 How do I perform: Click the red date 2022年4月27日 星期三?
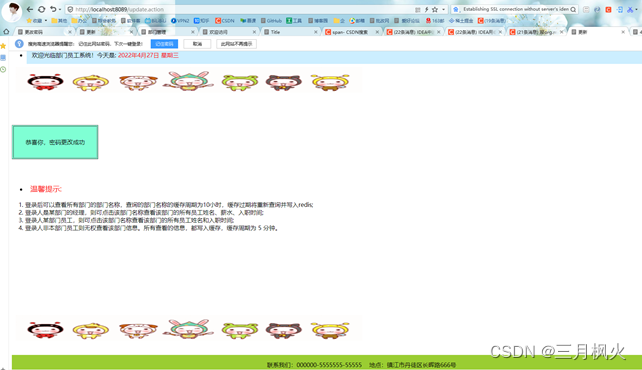(148, 55)
